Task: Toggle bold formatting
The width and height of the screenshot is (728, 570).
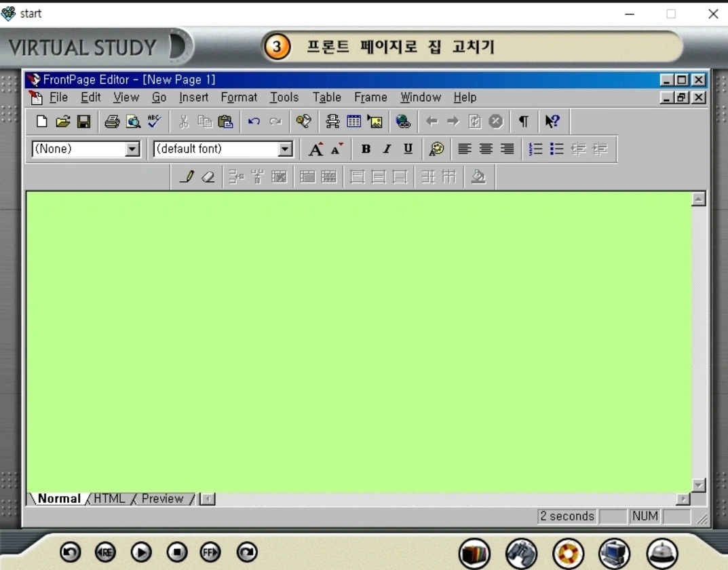Action: pyautogui.click(x=366, y=149)
